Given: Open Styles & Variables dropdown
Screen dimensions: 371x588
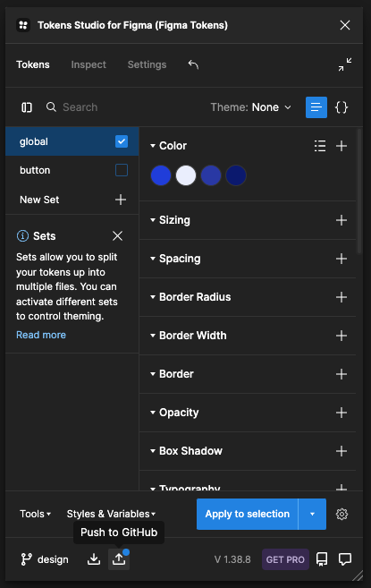Looking at the screenshot, I should tap(111, 514).
